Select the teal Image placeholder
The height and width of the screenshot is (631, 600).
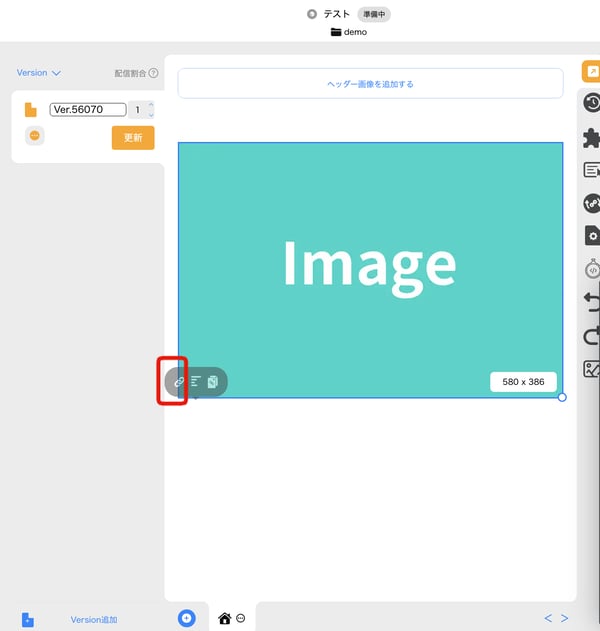(x=370, y=270)
